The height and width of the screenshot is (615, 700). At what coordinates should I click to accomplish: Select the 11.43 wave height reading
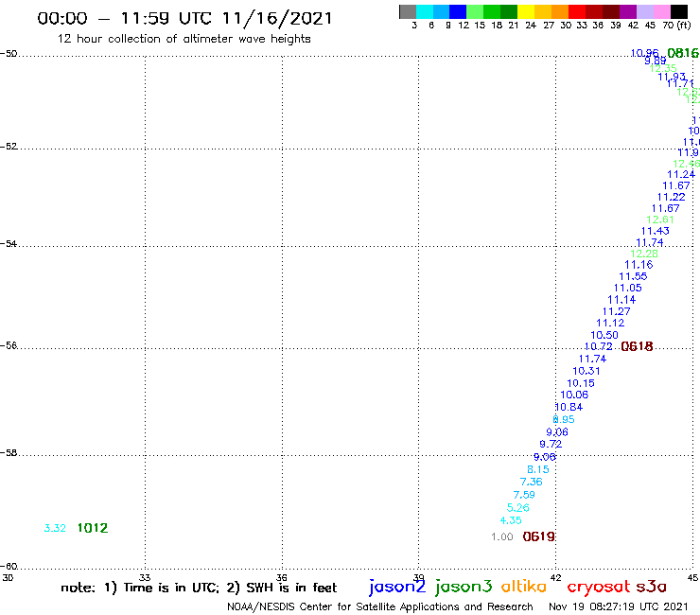pos(655,231)
